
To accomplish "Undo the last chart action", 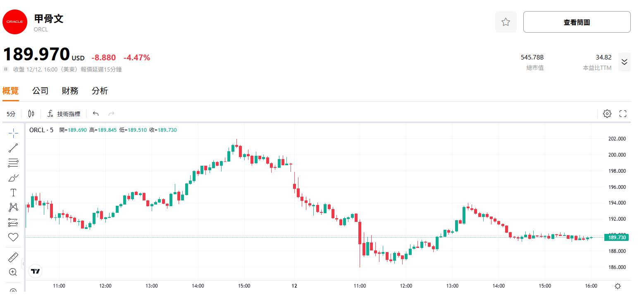I will coord(96,114).
